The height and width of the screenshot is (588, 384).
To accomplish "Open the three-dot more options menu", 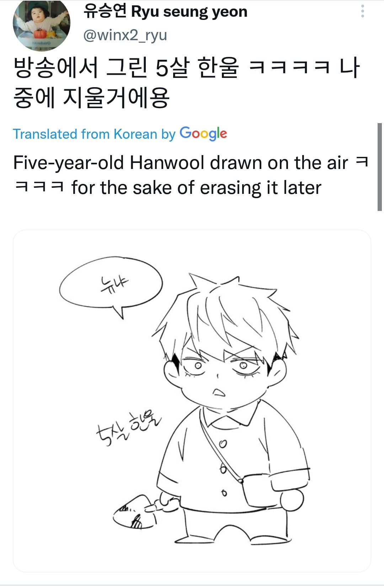I will point(362,11).
